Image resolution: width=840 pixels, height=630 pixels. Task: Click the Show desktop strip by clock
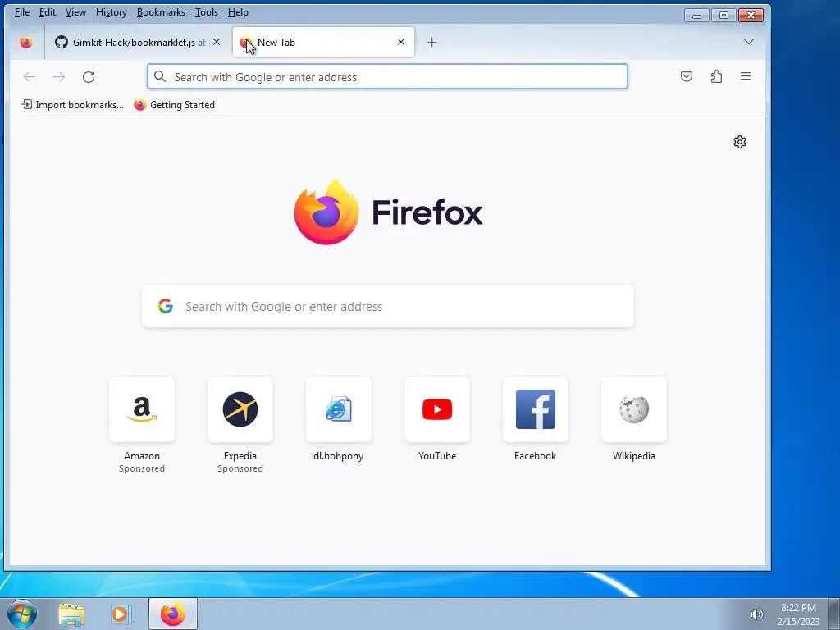pyautogui.click(x=833, y=614)
